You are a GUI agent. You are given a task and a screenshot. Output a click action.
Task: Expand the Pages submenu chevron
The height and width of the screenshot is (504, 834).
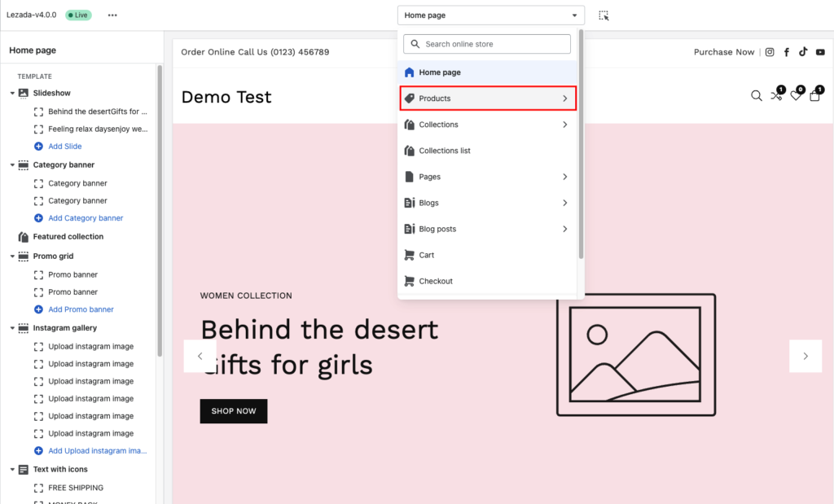pyautogui.click(x=565, y=177)
